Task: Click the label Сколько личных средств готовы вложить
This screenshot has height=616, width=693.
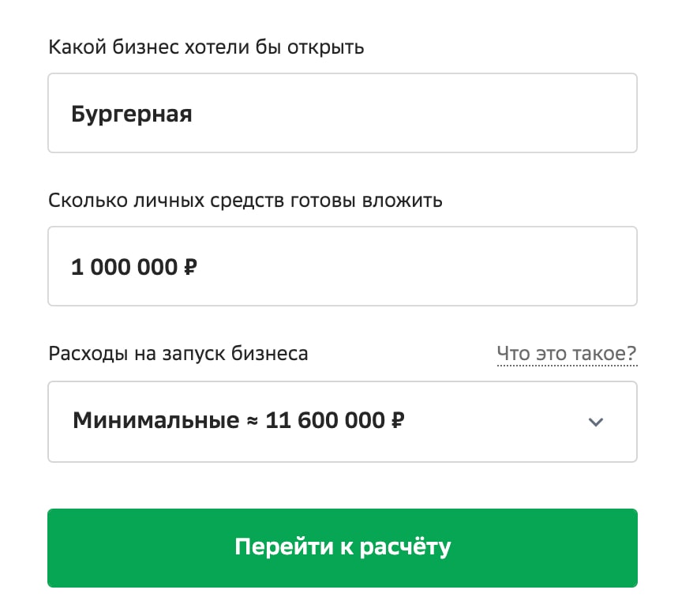Action: coord(245,201)
